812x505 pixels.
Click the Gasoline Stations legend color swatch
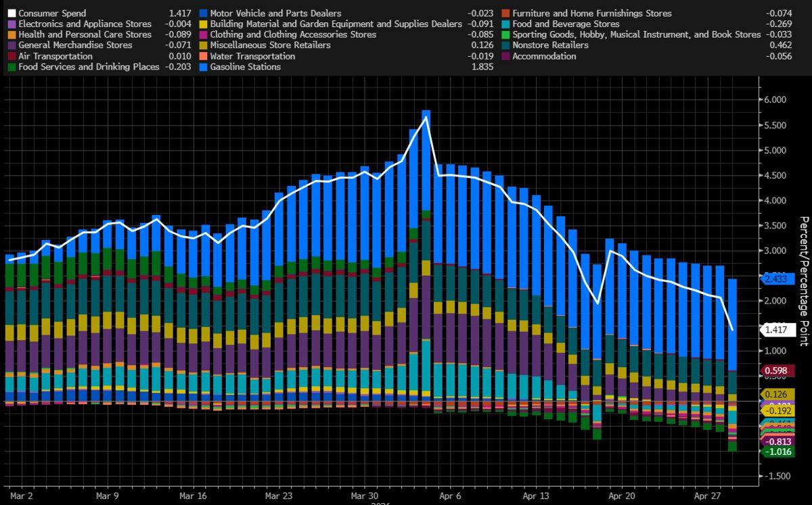pyautogui.click(x=203, y=67)
